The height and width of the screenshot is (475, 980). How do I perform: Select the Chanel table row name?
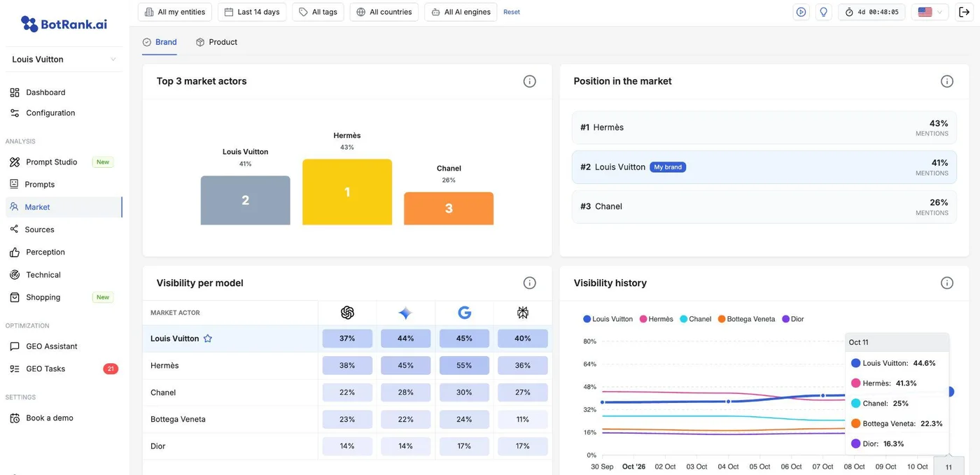tap(163, 392)
